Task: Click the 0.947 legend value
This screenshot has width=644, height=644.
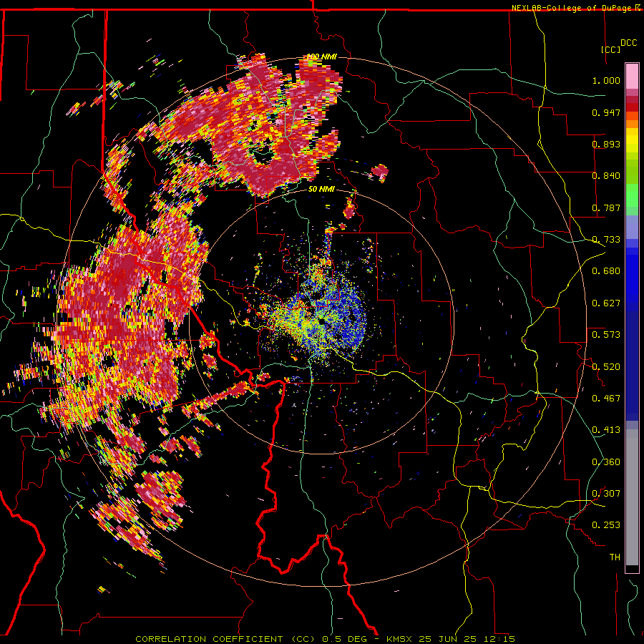Action: 606,112
